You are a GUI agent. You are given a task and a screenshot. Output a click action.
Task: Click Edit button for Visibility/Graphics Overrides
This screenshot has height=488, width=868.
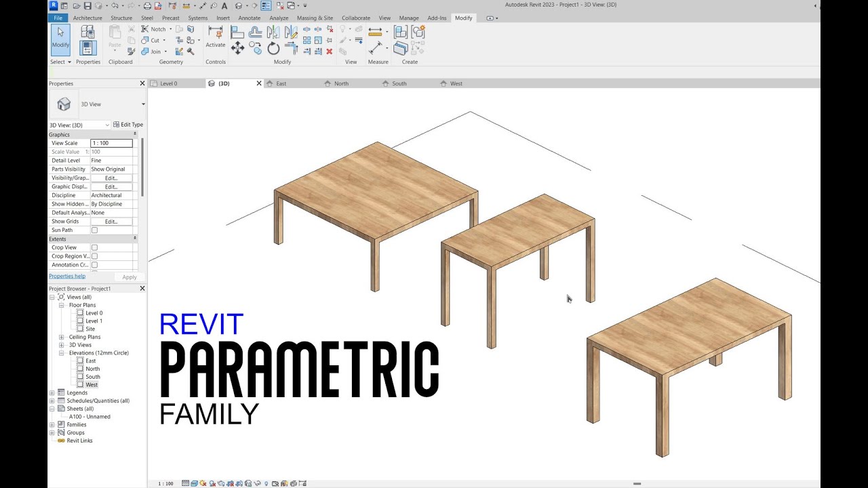(111, 178)
